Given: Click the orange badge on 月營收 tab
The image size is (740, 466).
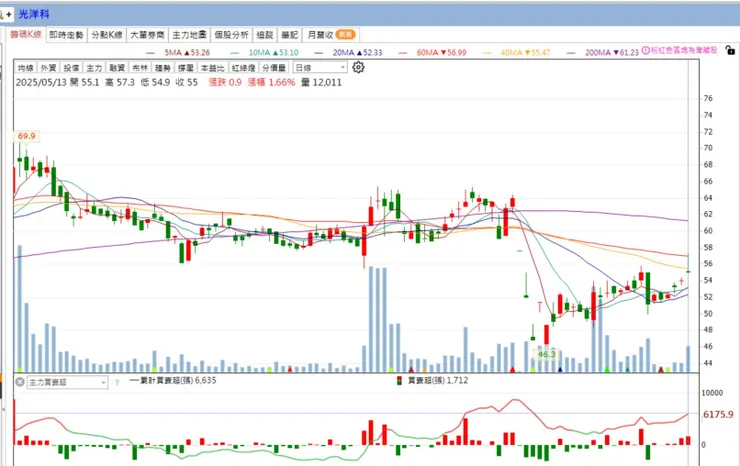Looking at the screenshot, I should pos(345,34).
